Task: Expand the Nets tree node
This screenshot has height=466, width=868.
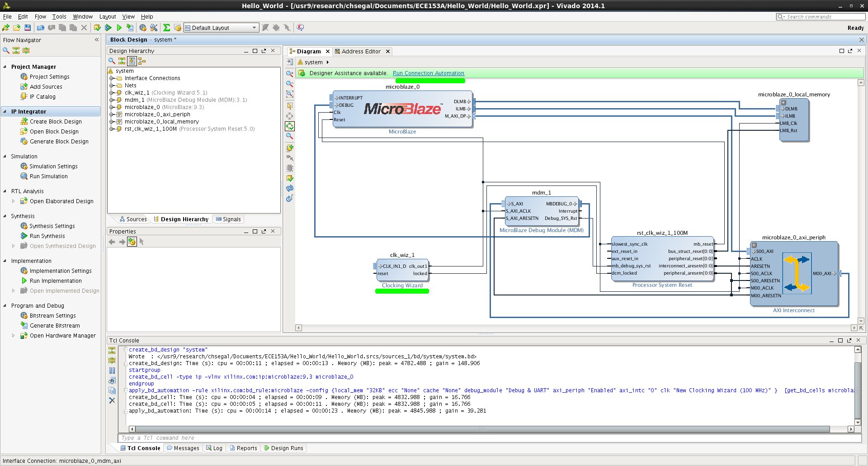Action: (111, 86)
